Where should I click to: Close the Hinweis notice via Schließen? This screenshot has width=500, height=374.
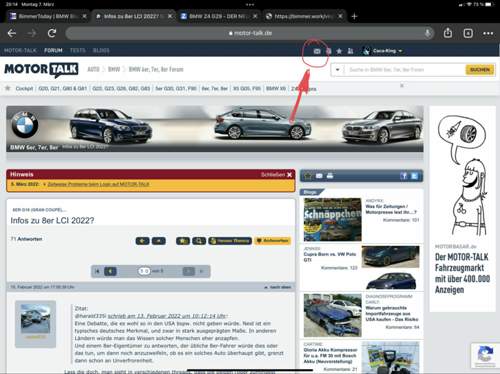pyautogui.click(x=276, y=175)
